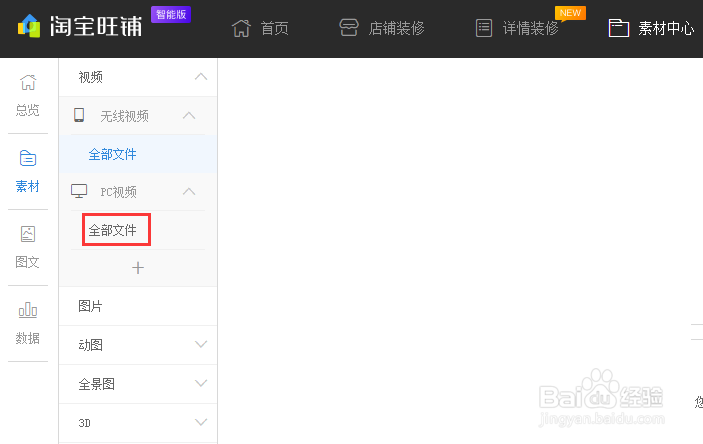The height and width of the screenshot is (444, 703).
Task: Expand the 动图 section chevron
Action: pyautogui.click(x=201, y=344)
